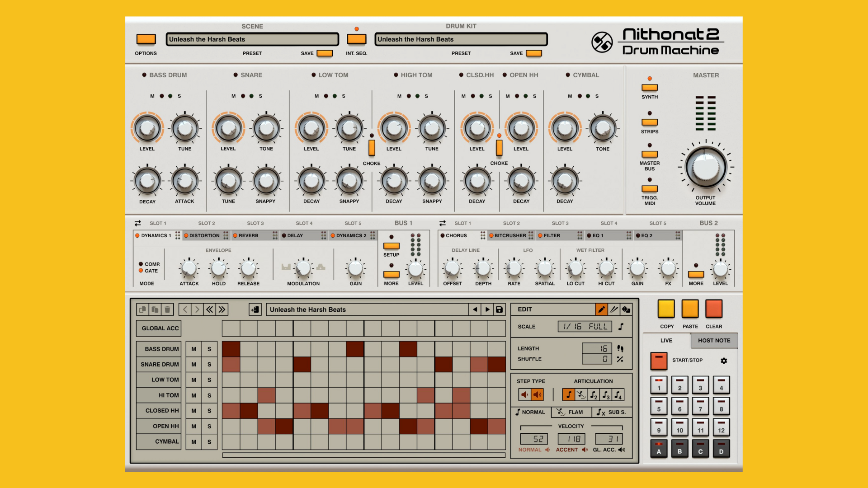Switch to the Host Note tab
Viewport: 868px width, 488px height.
[714, 341]
